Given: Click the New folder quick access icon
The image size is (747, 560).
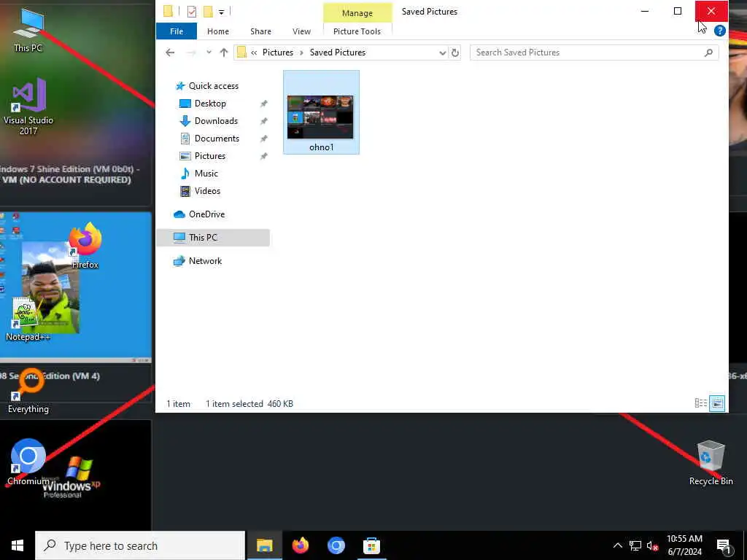Looking at the screenshot, I should 208,12.
